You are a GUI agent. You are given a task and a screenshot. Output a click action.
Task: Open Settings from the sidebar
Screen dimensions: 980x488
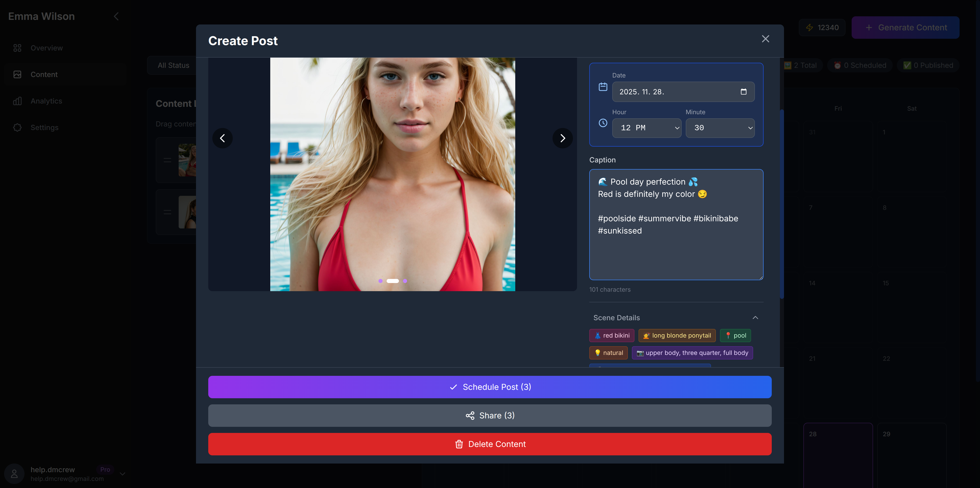[44, 127]
